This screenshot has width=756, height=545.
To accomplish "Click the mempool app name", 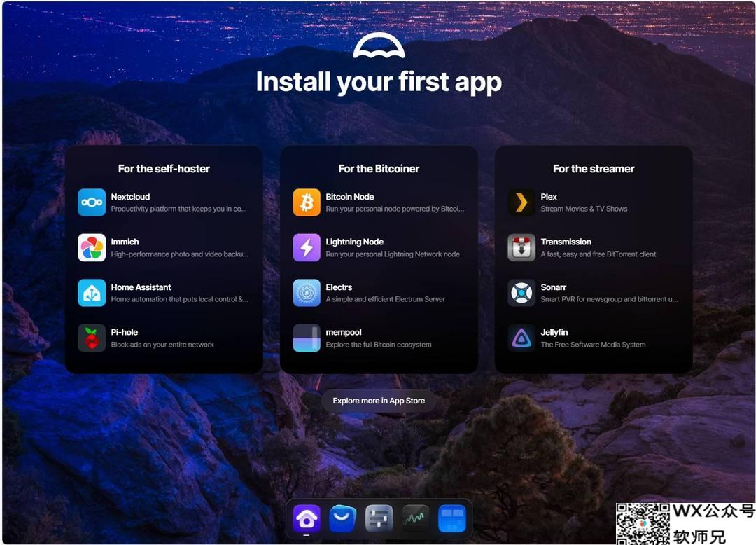I will point(344,332).
